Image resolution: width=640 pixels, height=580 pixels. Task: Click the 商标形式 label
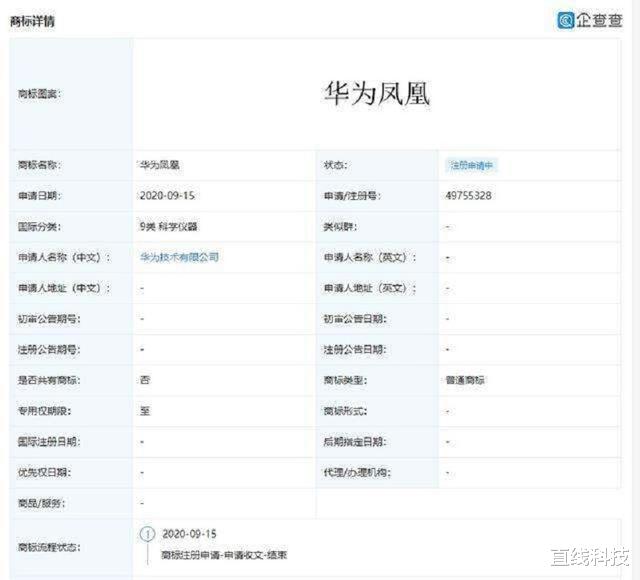coord(345,411)
